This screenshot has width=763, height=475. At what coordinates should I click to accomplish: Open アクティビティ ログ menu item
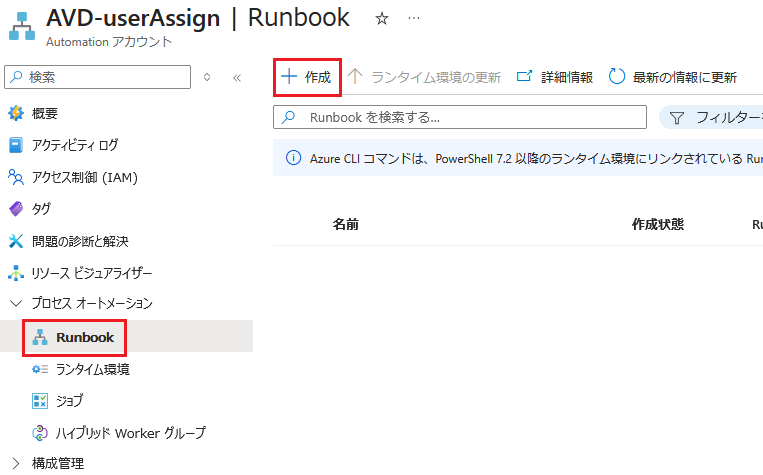tap(74, 145)
